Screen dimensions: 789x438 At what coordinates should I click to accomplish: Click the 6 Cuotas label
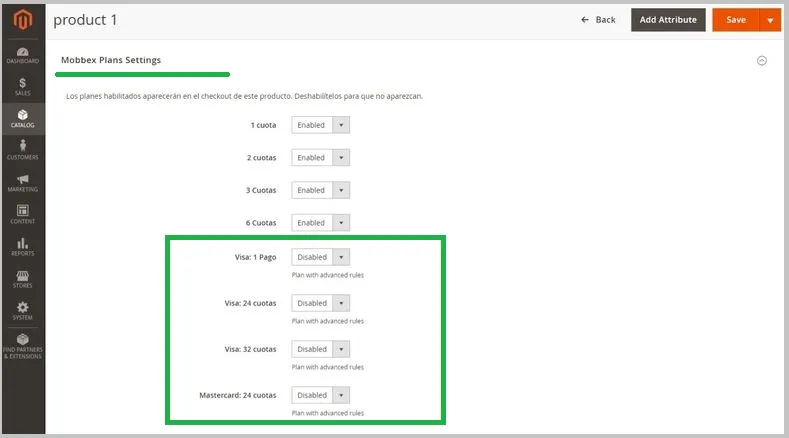pyautogui.click(x=261, y=223)
